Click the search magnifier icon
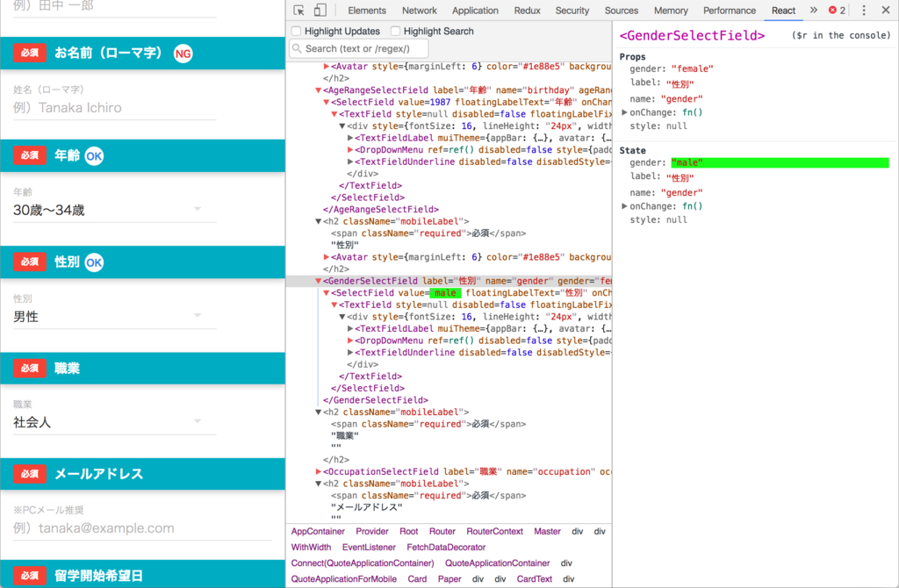This screenshot has height=588, width=899. [x=297, y=49]
